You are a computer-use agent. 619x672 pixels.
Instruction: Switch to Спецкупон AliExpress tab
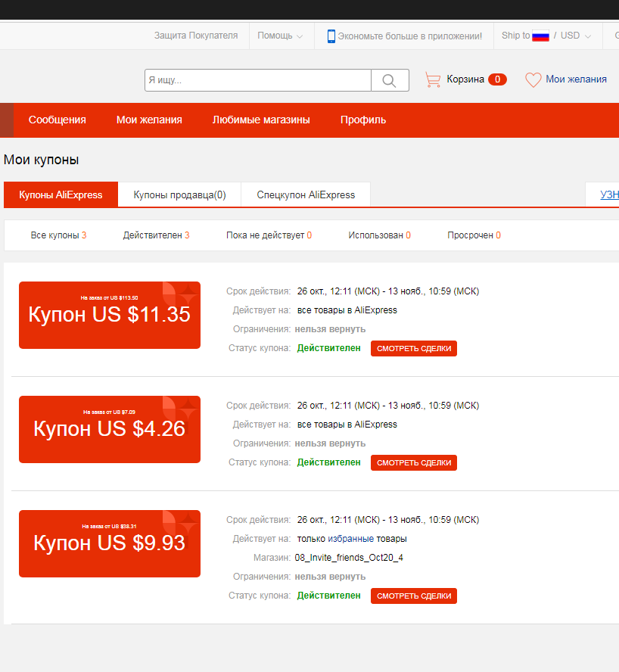[306, 194]
